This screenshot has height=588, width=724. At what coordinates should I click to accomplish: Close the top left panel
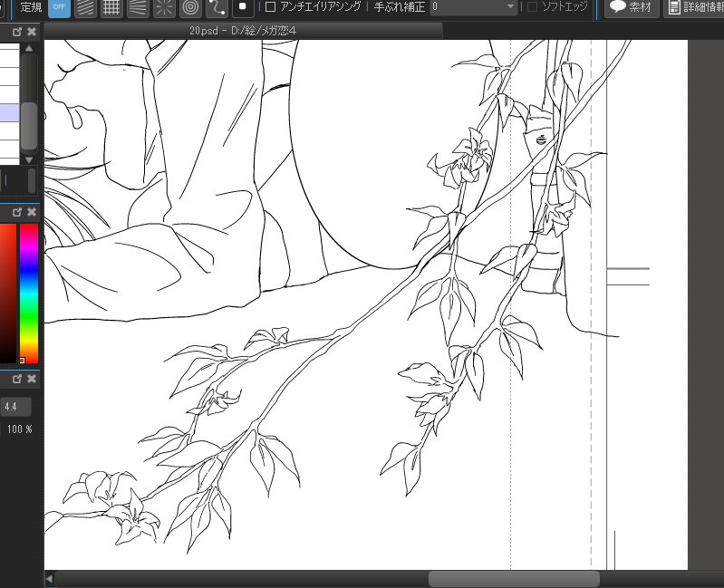[32, 32]
